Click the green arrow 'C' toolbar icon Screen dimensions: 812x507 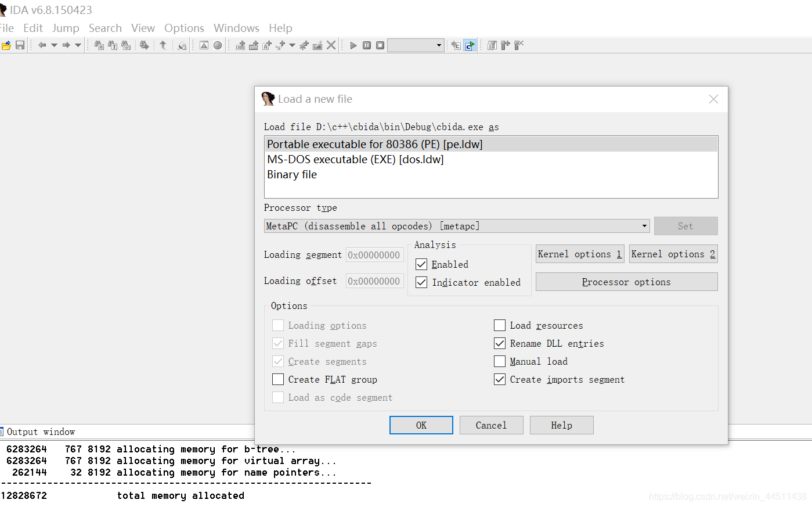pos(470,45)
